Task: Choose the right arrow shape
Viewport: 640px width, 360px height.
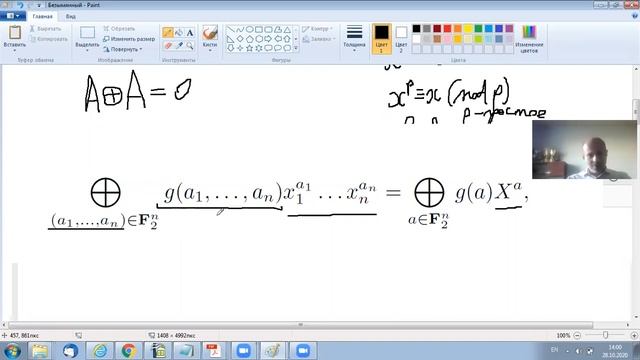Action: coord(268,39)
